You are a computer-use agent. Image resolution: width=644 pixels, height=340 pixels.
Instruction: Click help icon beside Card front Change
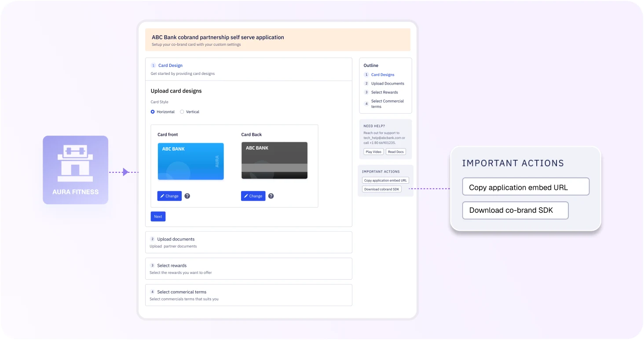click(187, 196)
